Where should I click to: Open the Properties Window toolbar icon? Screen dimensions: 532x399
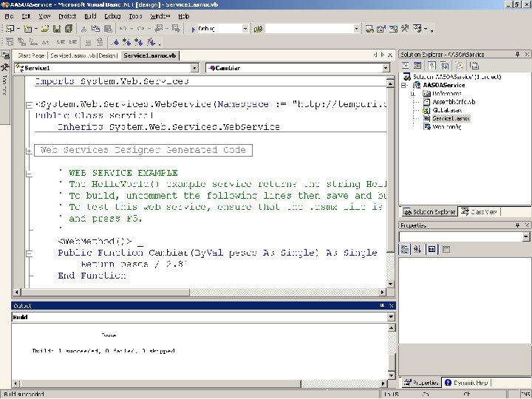pos(381,29)
